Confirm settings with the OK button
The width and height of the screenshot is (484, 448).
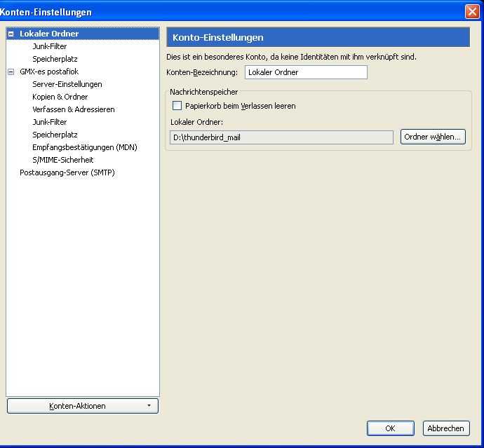390,428
